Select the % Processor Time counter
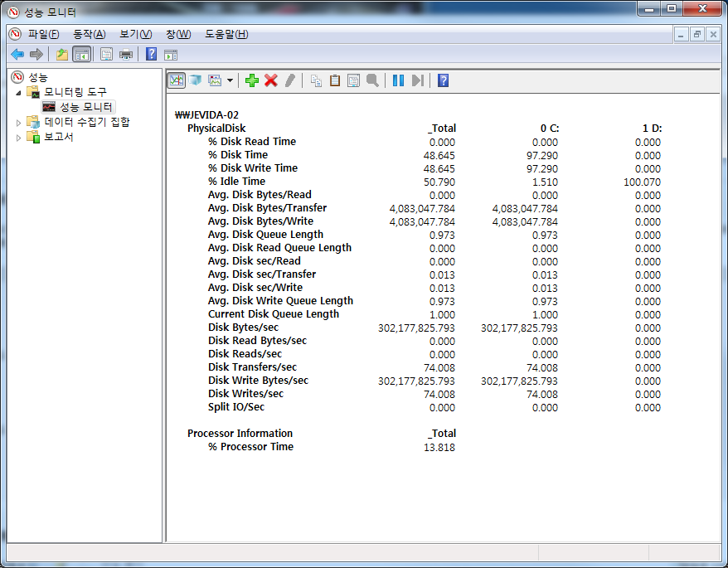The image size is (728, 568). [x=250, y=447]
